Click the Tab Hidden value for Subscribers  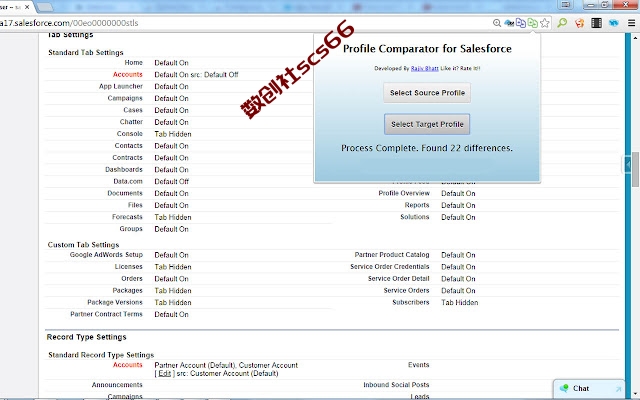coord(460,302)
